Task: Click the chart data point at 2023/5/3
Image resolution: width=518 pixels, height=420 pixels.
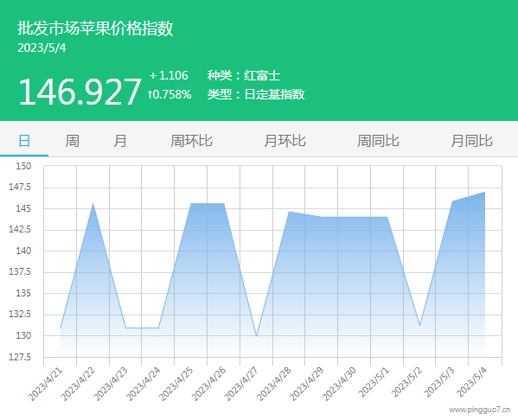Action: (452, 201)
